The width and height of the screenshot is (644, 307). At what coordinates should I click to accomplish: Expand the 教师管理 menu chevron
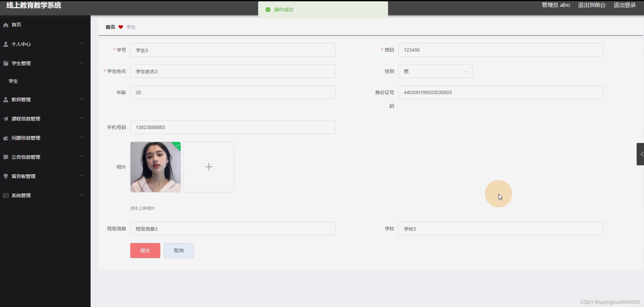82,99
